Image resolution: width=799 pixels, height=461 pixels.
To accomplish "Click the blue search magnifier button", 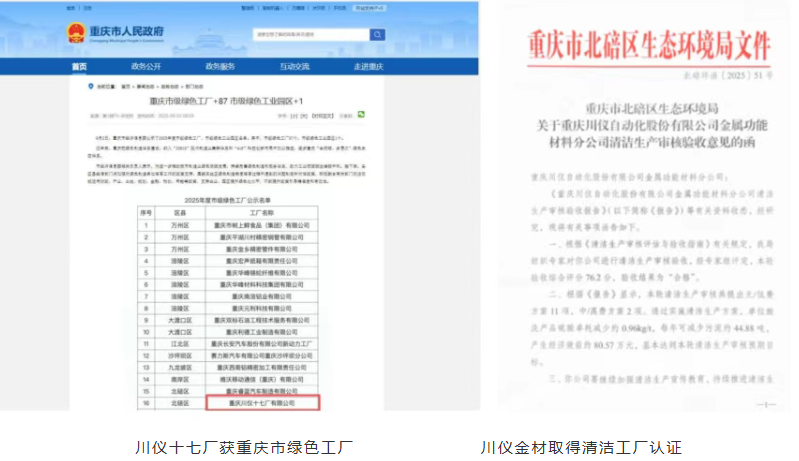I will click(x=377, y=35).
